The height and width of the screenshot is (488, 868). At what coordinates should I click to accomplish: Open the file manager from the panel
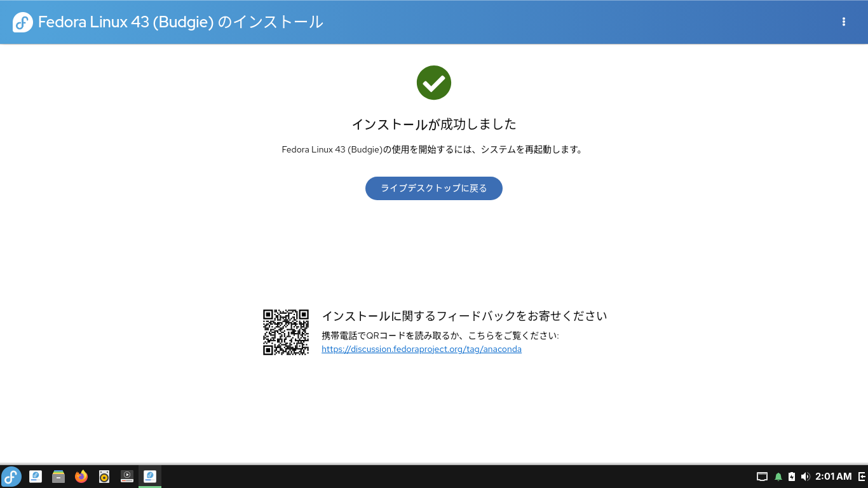point(58,477)
